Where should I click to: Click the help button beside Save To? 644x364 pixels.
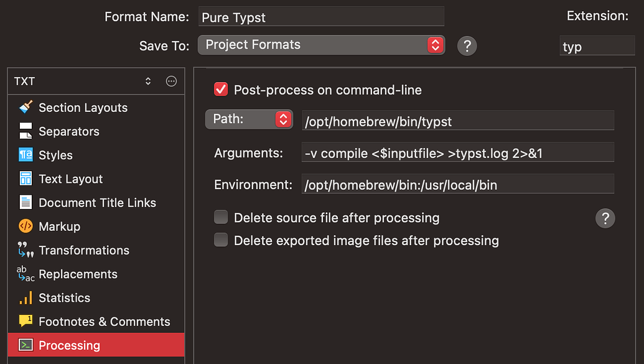click(x=467, y=45)
